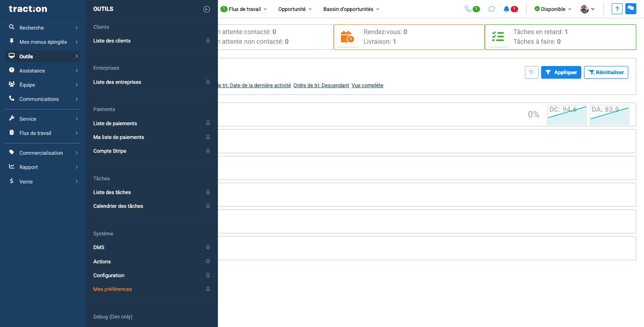The height and width of the screenshot is (327, 644).
Task: Expand the Recherche sidebar section
Action: click(x=43, y=28)
